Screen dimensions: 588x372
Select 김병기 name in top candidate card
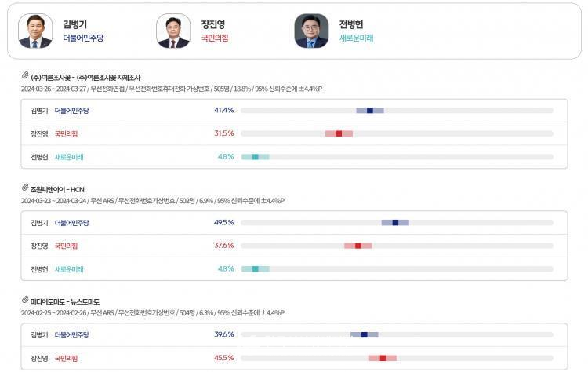tap(75, 24)
